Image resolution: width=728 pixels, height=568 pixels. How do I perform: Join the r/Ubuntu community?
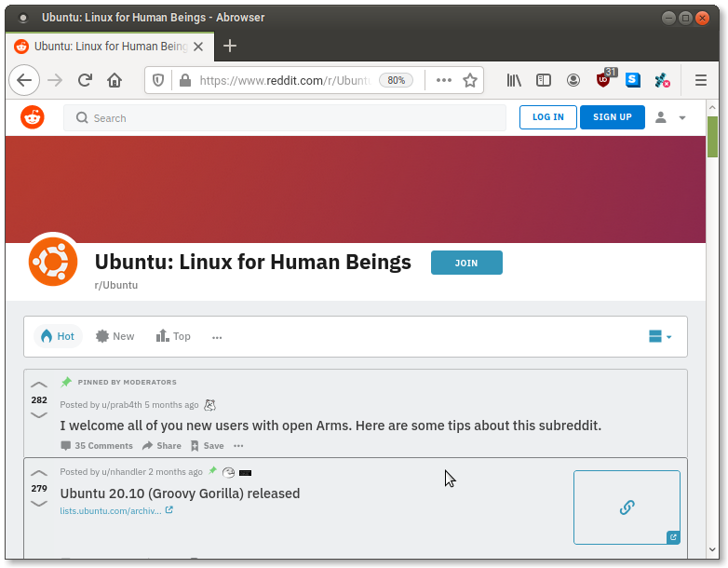coord(466,263)
